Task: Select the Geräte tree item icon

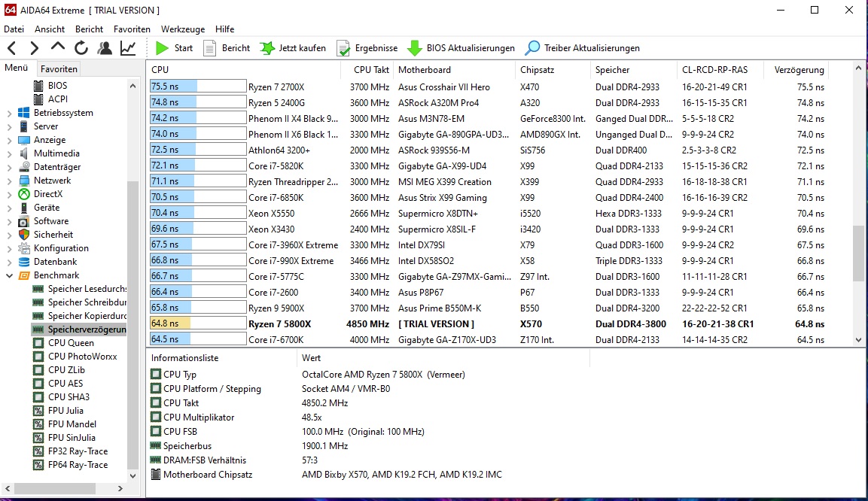Action: [24, 208]
